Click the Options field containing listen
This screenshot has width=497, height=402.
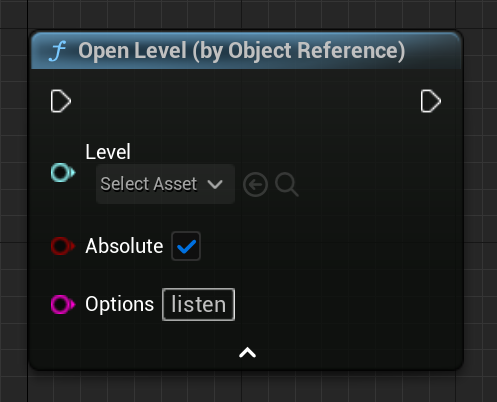(x=199, y=304)
